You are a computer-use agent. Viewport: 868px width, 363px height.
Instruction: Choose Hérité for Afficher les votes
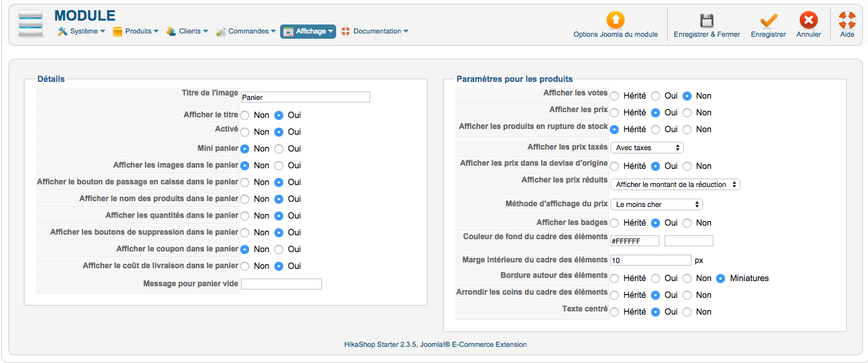pos(615,96)
